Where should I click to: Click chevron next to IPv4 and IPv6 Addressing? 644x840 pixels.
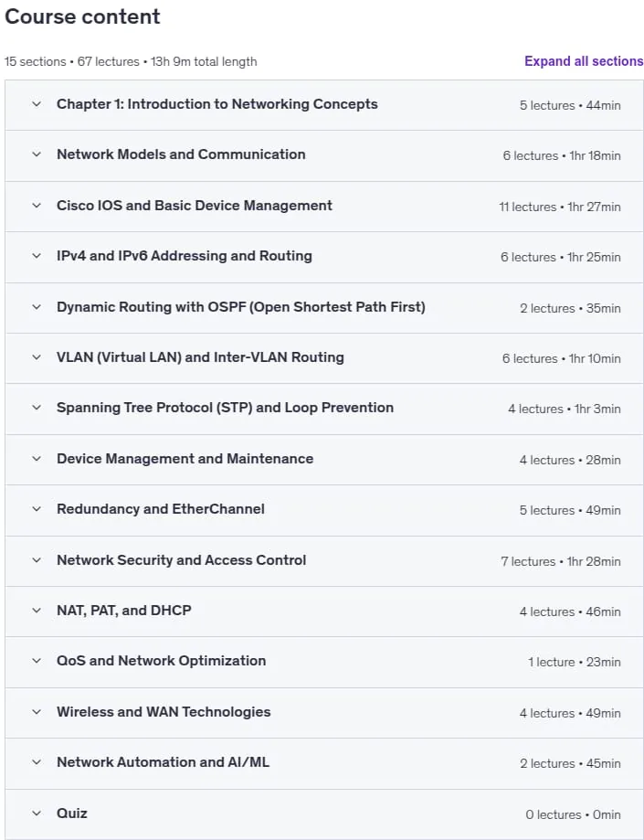(37, 256)
